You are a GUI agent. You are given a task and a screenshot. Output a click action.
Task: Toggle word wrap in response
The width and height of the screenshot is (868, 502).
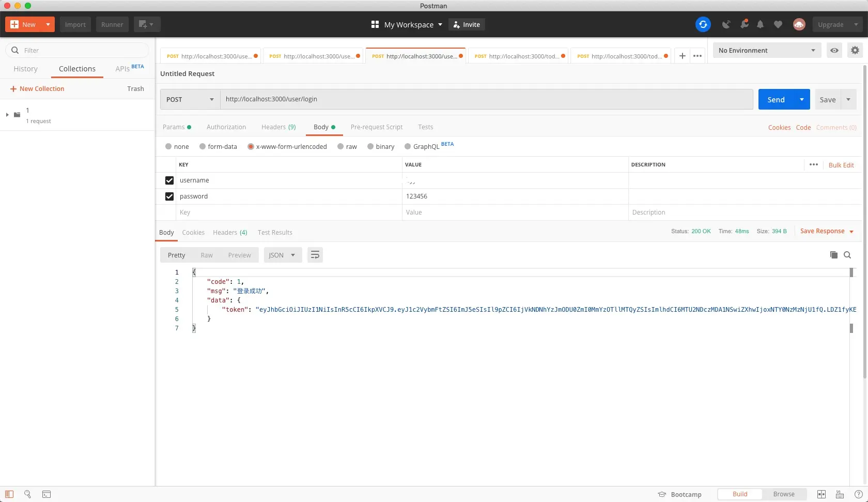pyautogui.click(x=315, y=255)
